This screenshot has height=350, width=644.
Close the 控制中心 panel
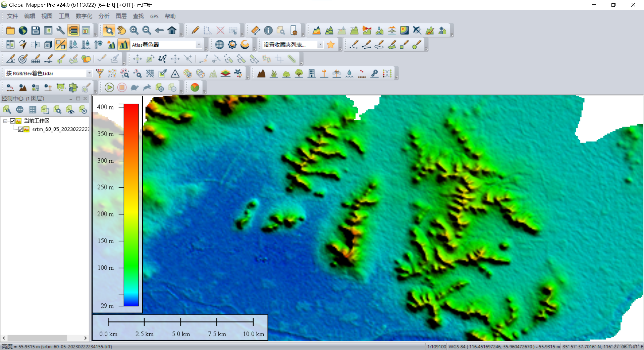tap(85, 98)
